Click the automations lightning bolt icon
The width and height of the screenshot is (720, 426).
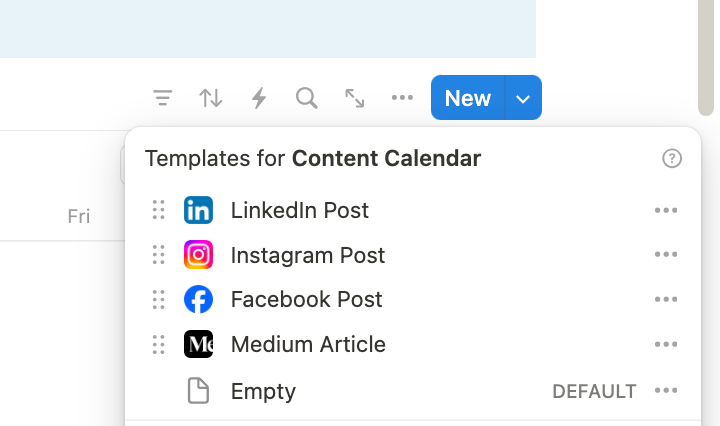coord(259,98)
